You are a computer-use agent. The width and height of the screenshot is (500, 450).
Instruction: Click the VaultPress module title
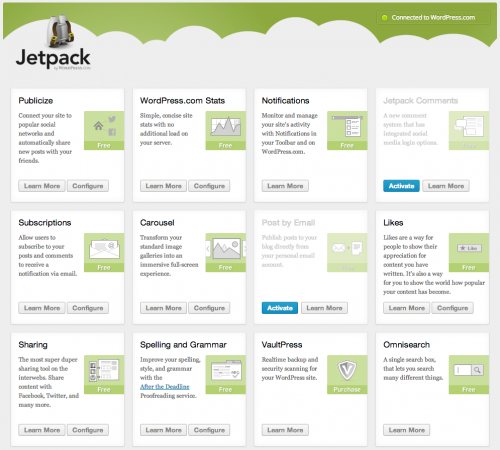pos(282,345)
